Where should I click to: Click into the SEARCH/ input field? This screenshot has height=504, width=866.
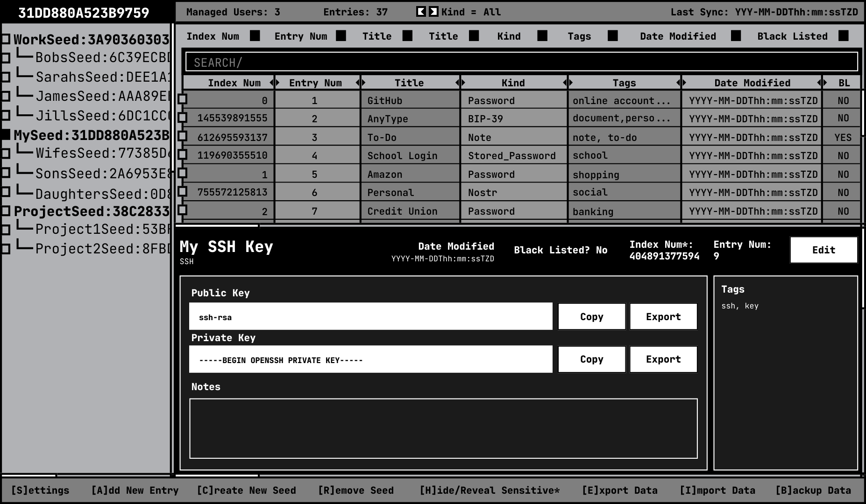pos(521,62)
